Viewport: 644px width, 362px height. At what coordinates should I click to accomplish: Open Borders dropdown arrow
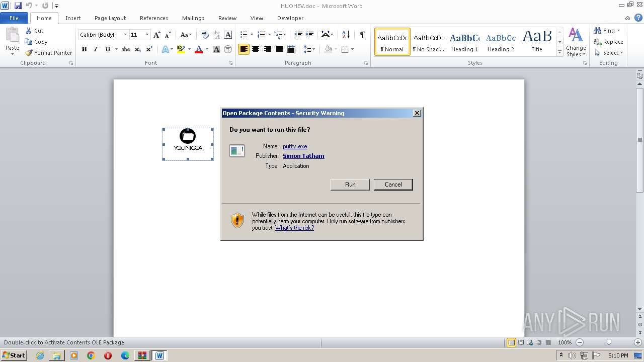click(x=352, y=49)
